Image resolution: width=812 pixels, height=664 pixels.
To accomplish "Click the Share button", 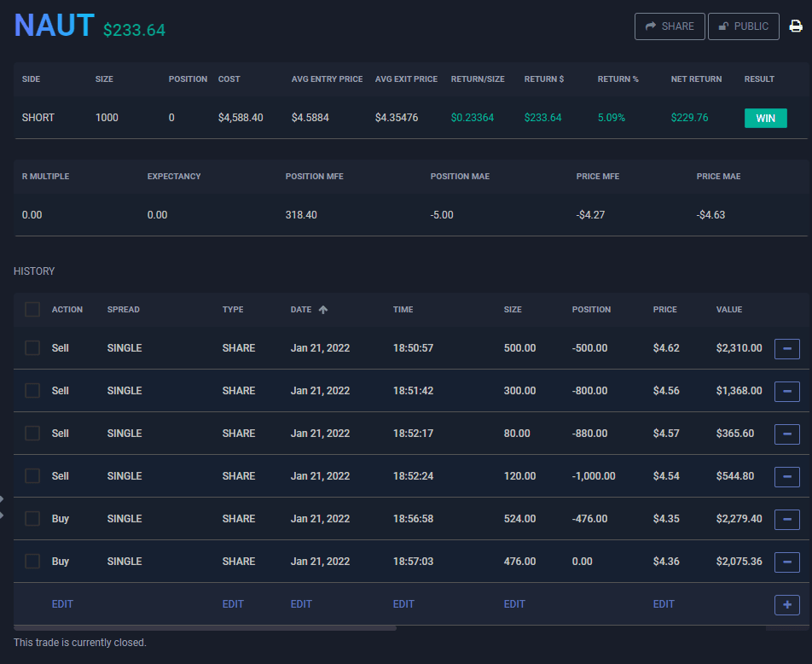I will pyautogui.click(x=670, y=26).
